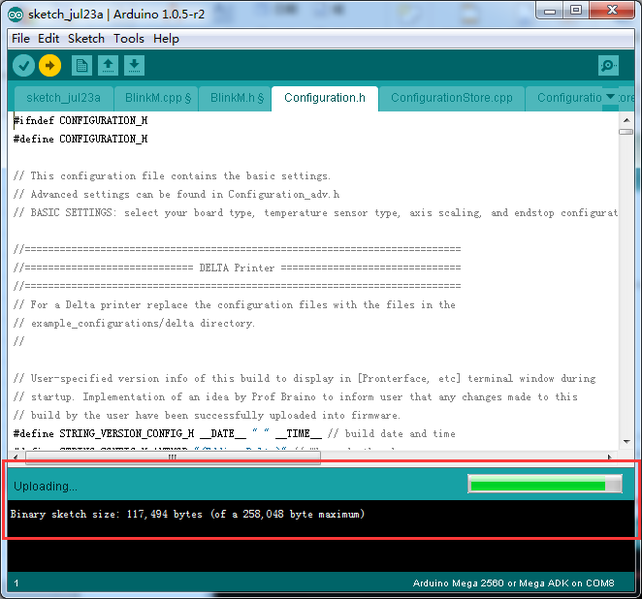
Task: Switch to the BlinkM.h tab
Action: pyautogui.click(x=237, y=98)
